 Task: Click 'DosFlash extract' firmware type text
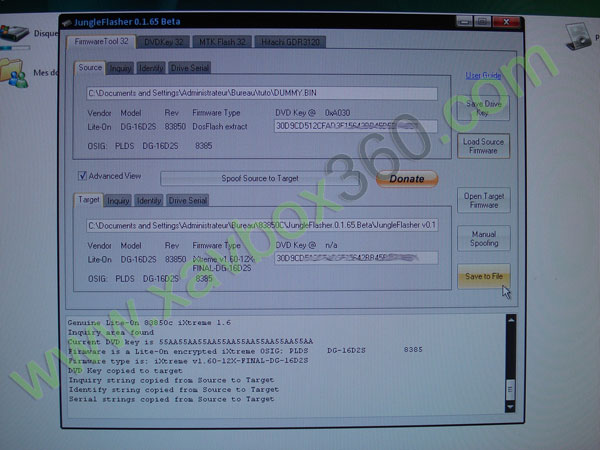pos(220,127)
